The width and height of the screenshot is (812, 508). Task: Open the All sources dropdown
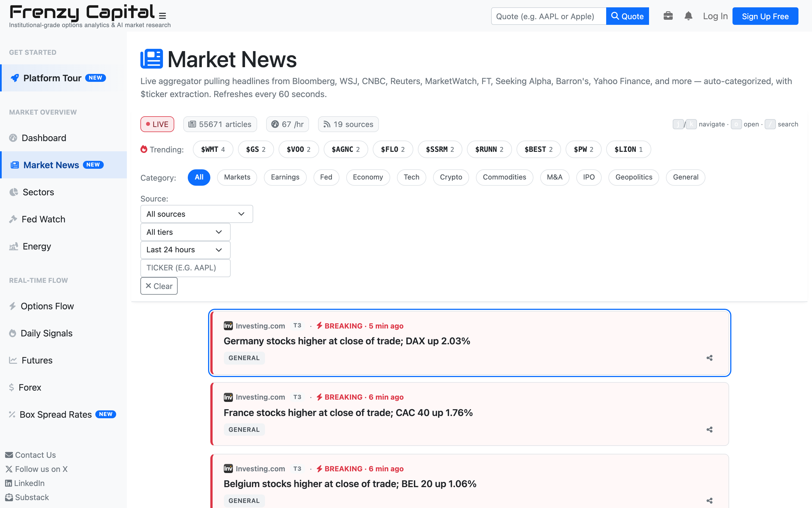point(197,214)
